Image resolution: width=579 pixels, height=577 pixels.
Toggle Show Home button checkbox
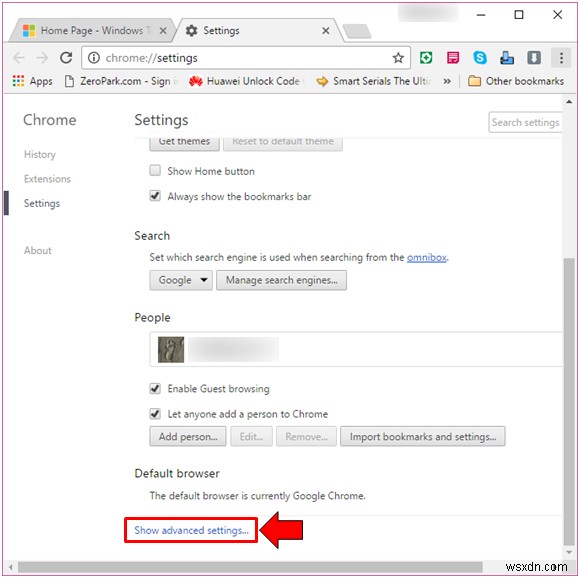tap(155, 171)
